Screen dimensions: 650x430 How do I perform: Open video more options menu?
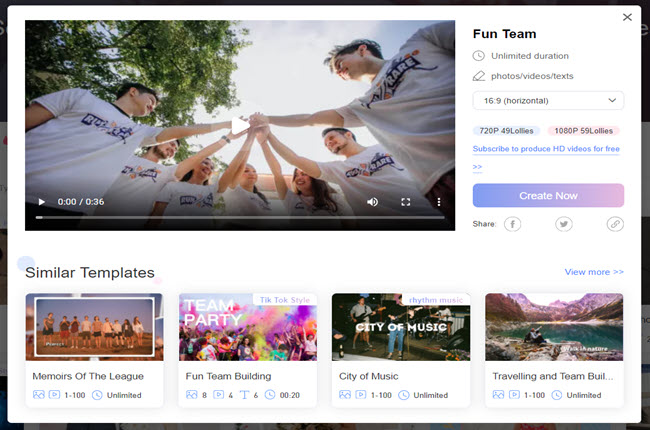click(x=438, y=202)
